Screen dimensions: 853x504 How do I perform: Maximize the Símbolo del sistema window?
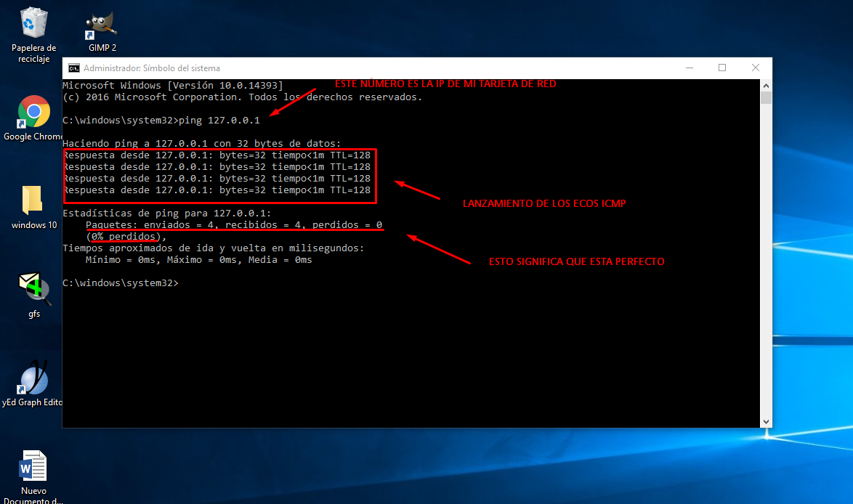point(722,68)
